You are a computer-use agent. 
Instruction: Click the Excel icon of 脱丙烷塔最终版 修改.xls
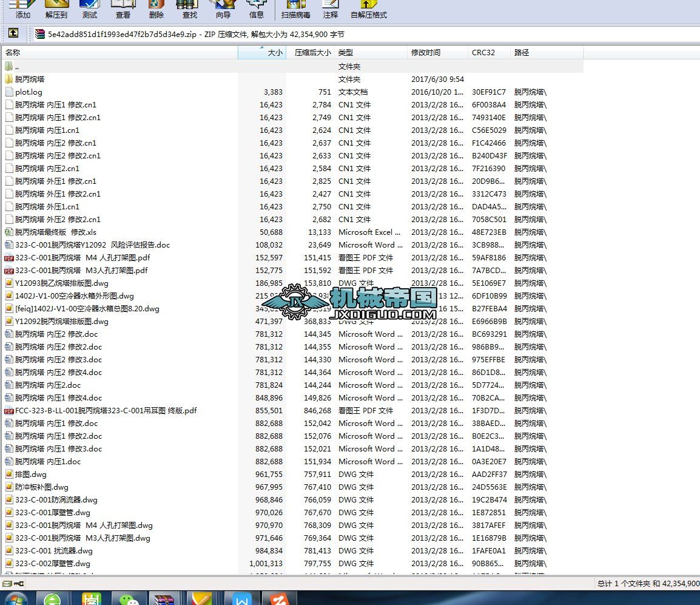(x=9, y=232)
